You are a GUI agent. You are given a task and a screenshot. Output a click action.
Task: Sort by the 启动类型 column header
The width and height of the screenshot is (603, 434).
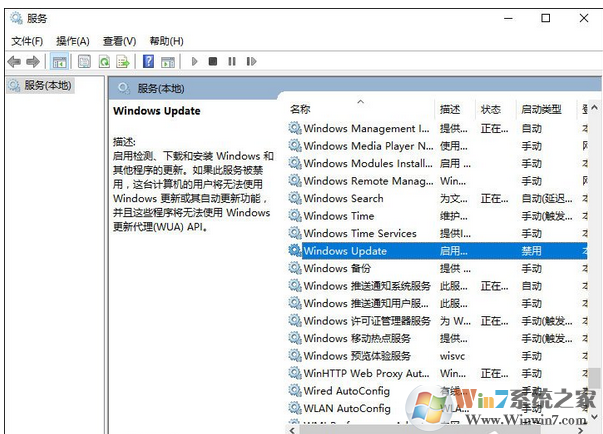point(541,110)
